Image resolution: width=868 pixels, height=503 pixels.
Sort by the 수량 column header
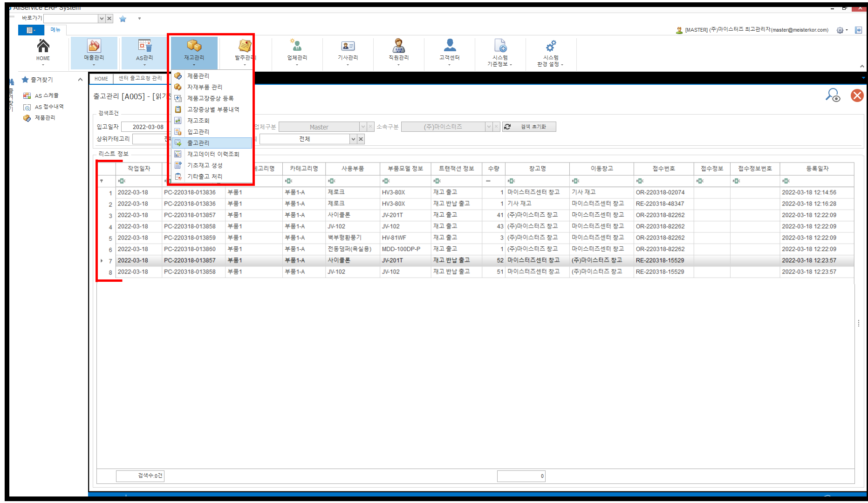[x=494, y=169]
